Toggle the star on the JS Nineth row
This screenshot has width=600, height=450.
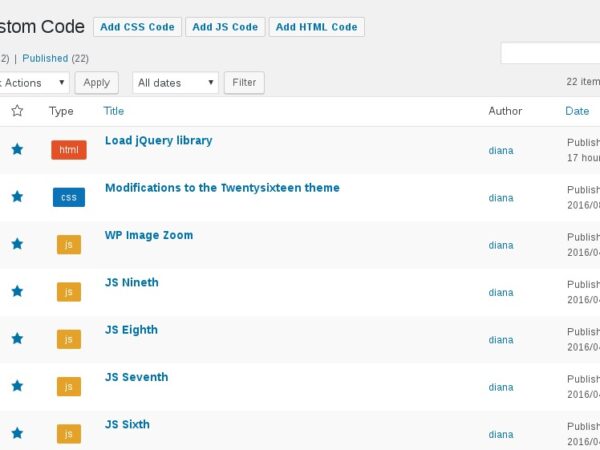(16, 291)
